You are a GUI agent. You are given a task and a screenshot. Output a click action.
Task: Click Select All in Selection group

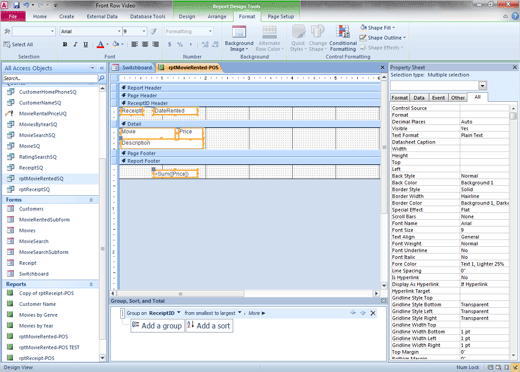pos(18,44)
